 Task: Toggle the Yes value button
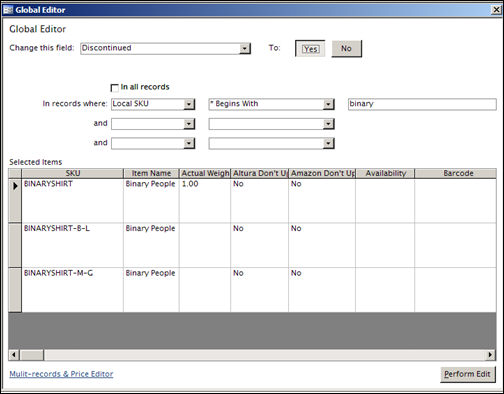(x=310, y=49)
